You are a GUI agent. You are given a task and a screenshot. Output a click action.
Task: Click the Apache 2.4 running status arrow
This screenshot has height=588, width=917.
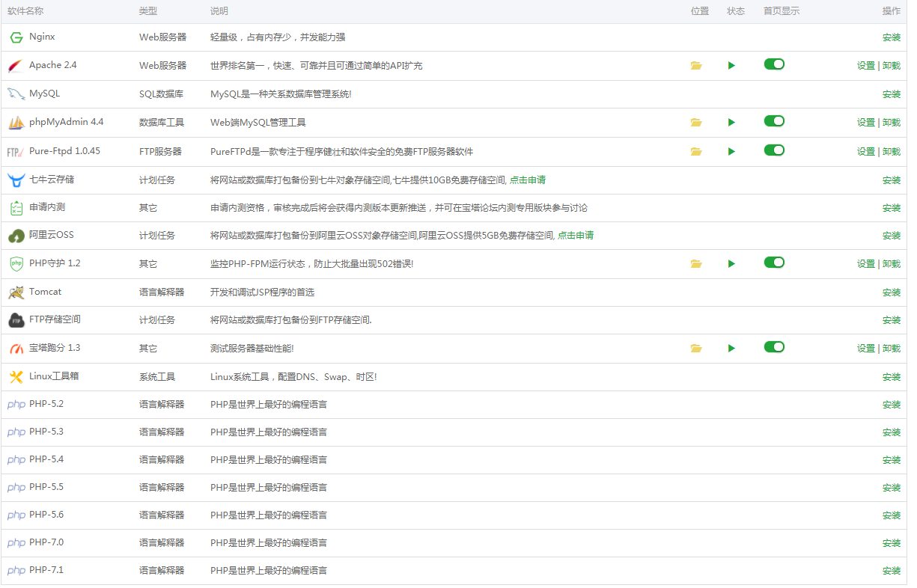(x=731, y=66)
